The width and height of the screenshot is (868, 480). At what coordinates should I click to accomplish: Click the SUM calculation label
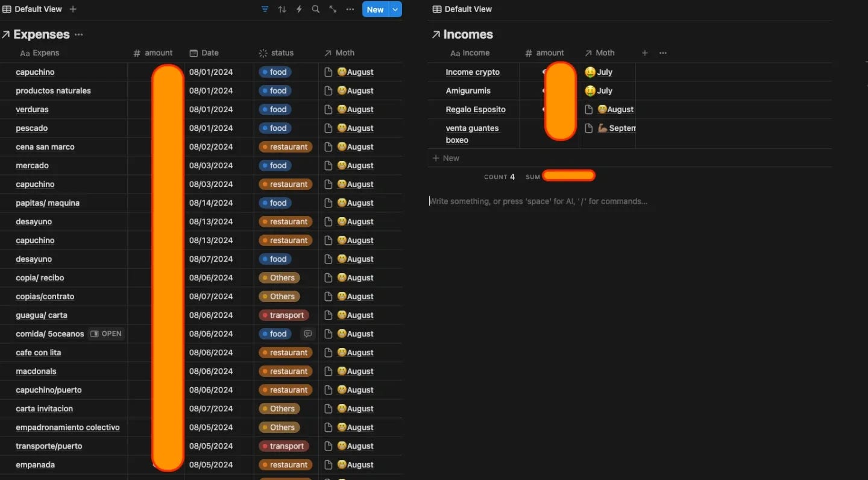[x=533, y=177]
